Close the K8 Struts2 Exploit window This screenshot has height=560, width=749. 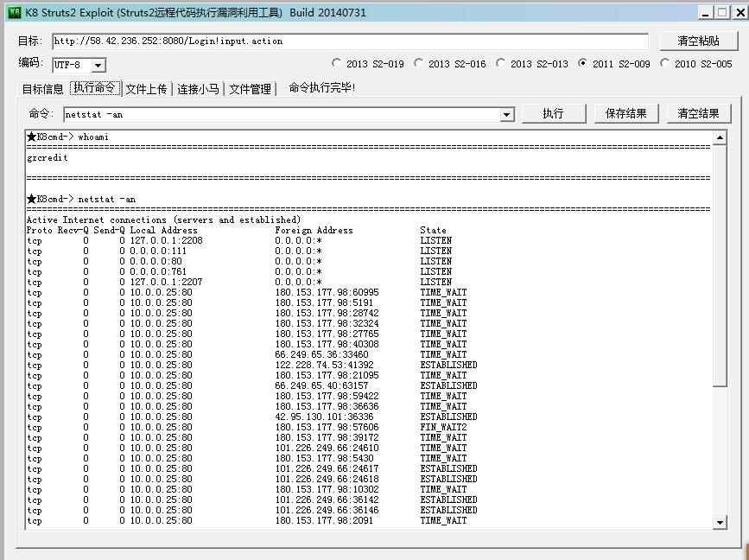click(739, 12)
